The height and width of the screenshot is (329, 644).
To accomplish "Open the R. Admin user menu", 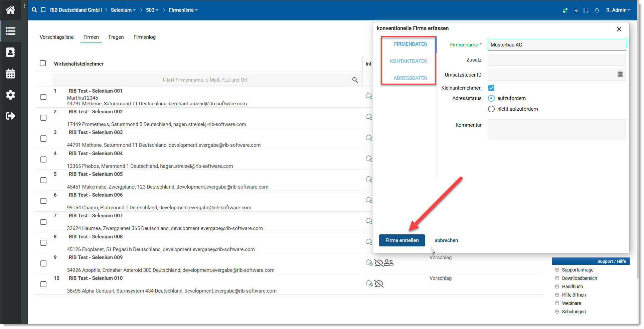I will [x=618, y=10].
